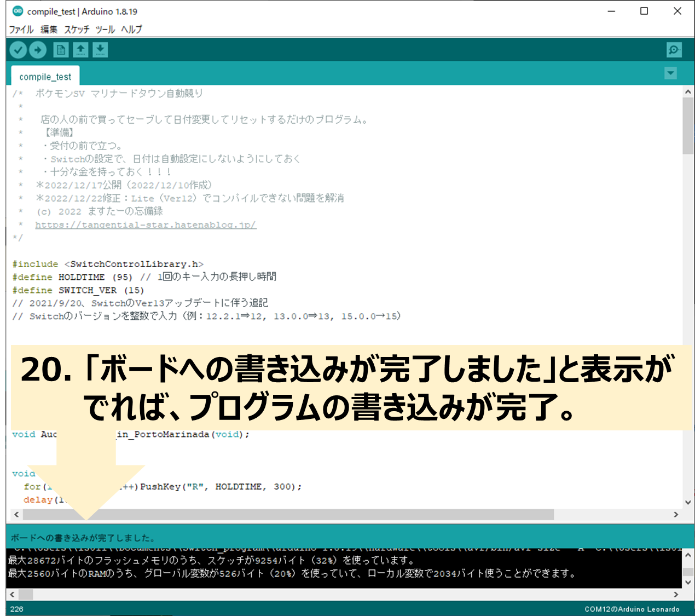This screenshot has width=695, height=616.
Task: Minimize the Arduino window
Action: tap(611, 11)
